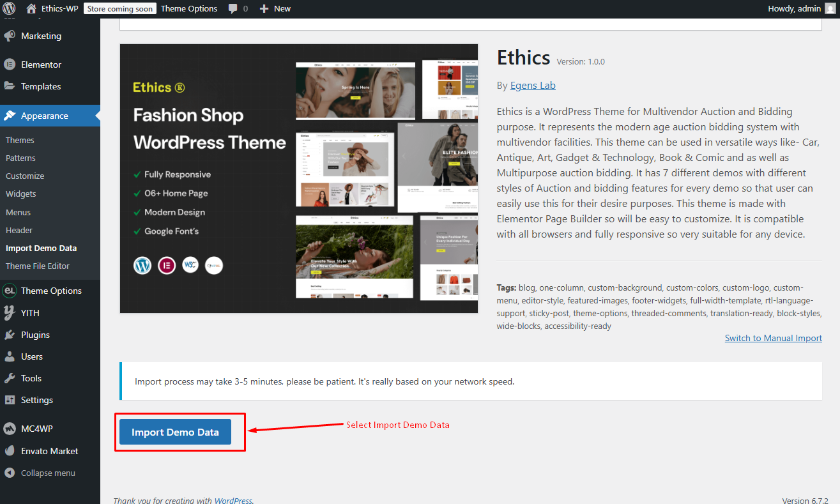Click the Ethics-WP site name
The height and width of the screenshot is (504, 840).
[59, 8]
